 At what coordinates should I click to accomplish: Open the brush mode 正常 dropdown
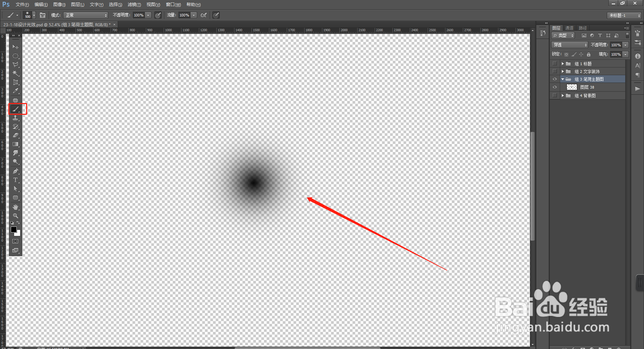pos(86,15)
